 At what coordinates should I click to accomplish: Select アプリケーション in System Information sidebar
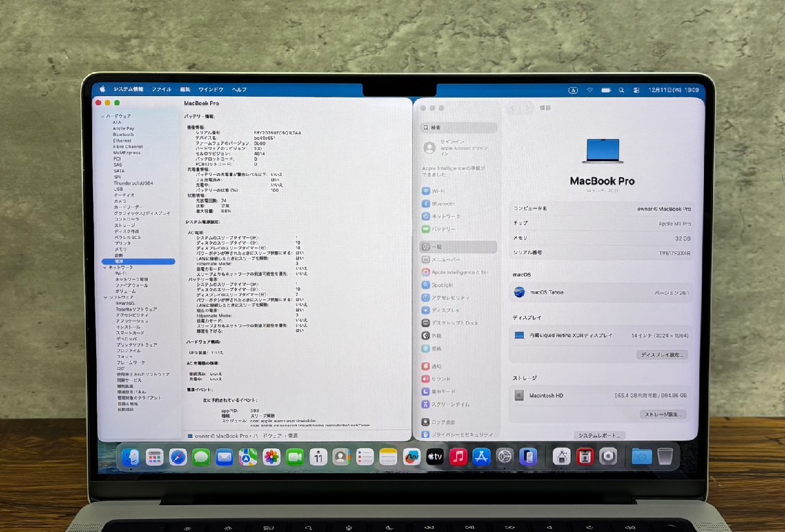coord(131,321)
